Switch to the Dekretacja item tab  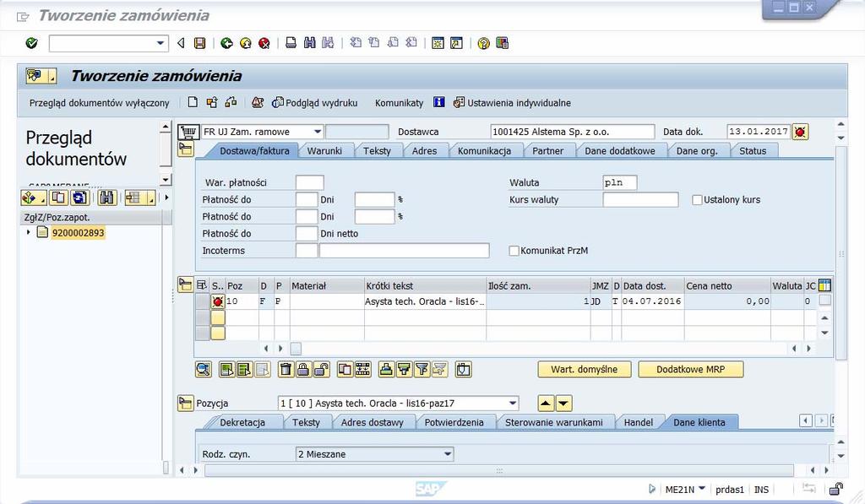click(x=242, y=422)
